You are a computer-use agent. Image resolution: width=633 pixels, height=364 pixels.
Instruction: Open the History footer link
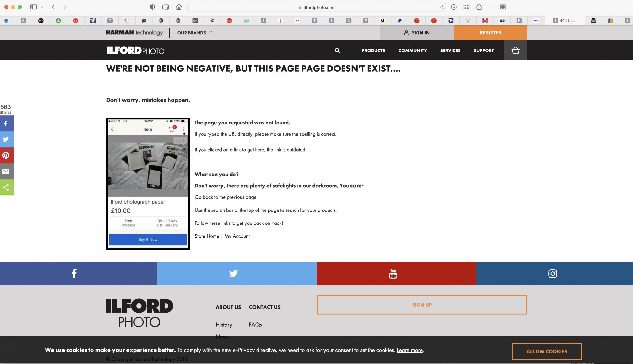[x=224, y=325]
